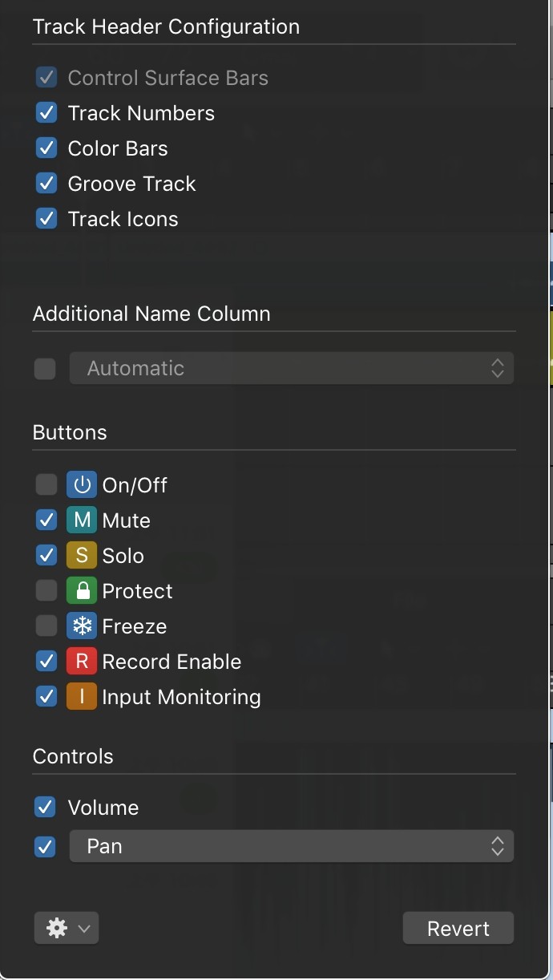This screenshot has height=980, width=553.
Task: Disable the Color Bars checkbox
Action: pyautogui.click(x=46, y=148)
